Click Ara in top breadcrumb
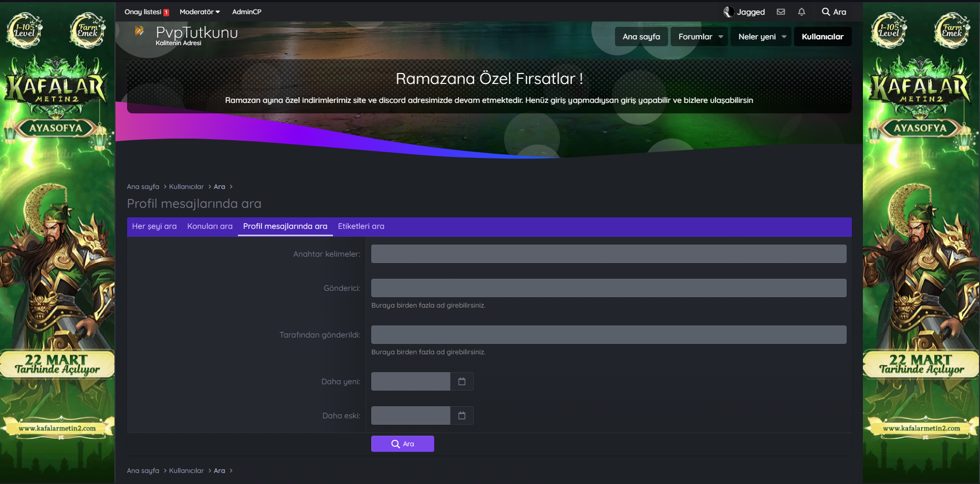This screenshot has width=980, height=484. [x=220, y=187]
